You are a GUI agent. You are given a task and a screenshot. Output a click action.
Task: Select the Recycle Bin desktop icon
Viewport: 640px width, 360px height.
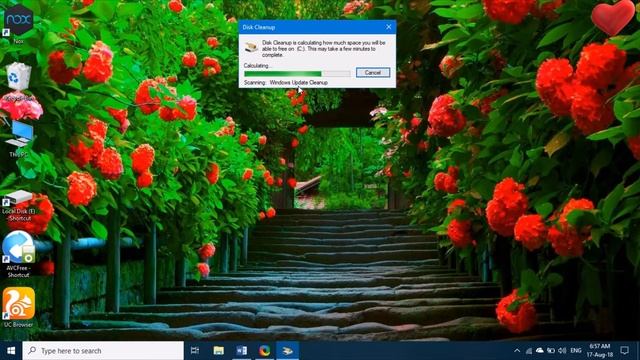pyautogui.click(x=18, y=81)
